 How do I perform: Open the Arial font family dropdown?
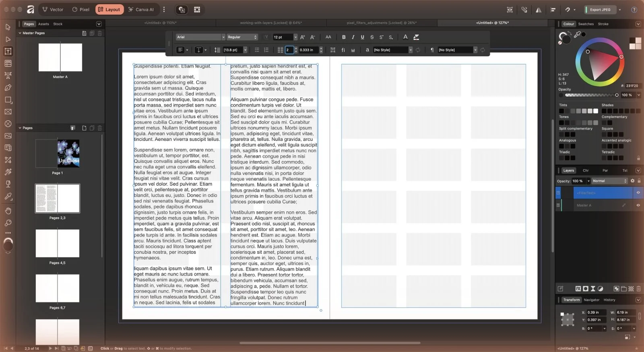point(200,37)
